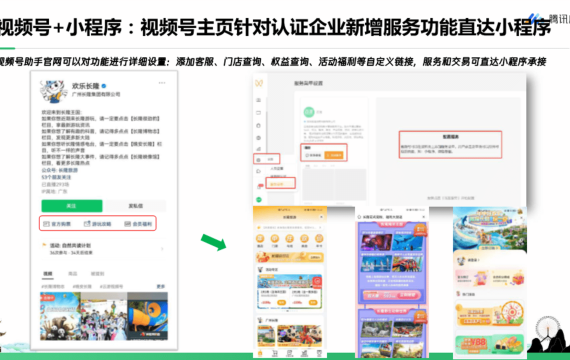Open the settings gear in admin sidebar

(259, 160)
